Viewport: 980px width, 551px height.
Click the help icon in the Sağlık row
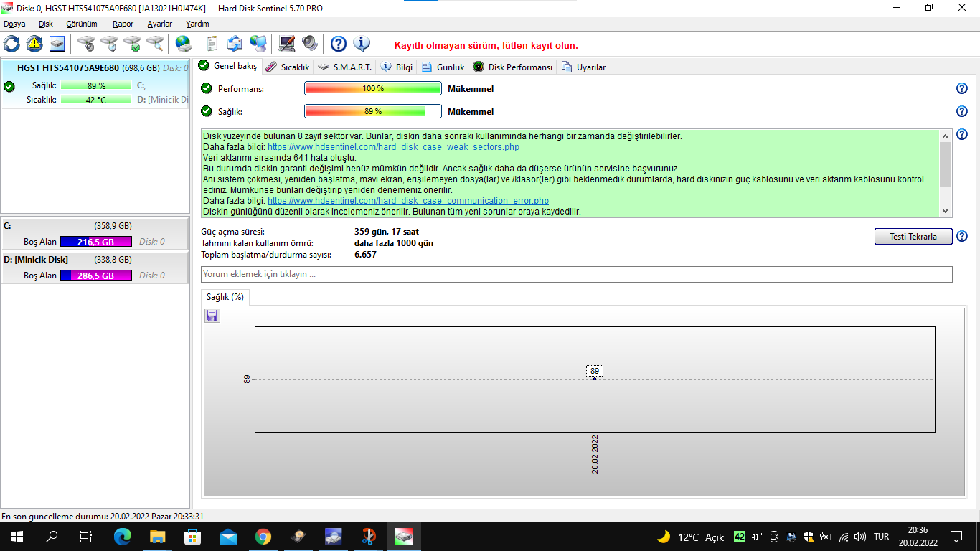pyautogui.click(x=962, y=111)
